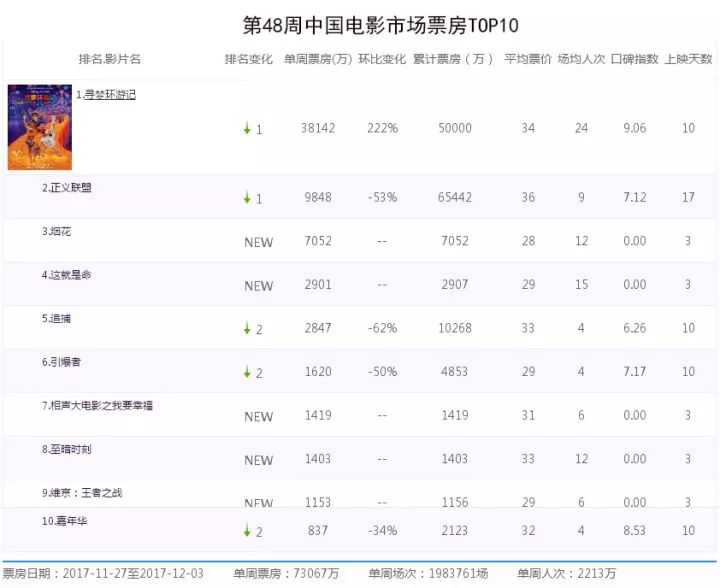Viewport: 720px width, 588px height.
Task: Click green down arrow in 寻梦环游记 row
Action: click(x=247, y=129)
